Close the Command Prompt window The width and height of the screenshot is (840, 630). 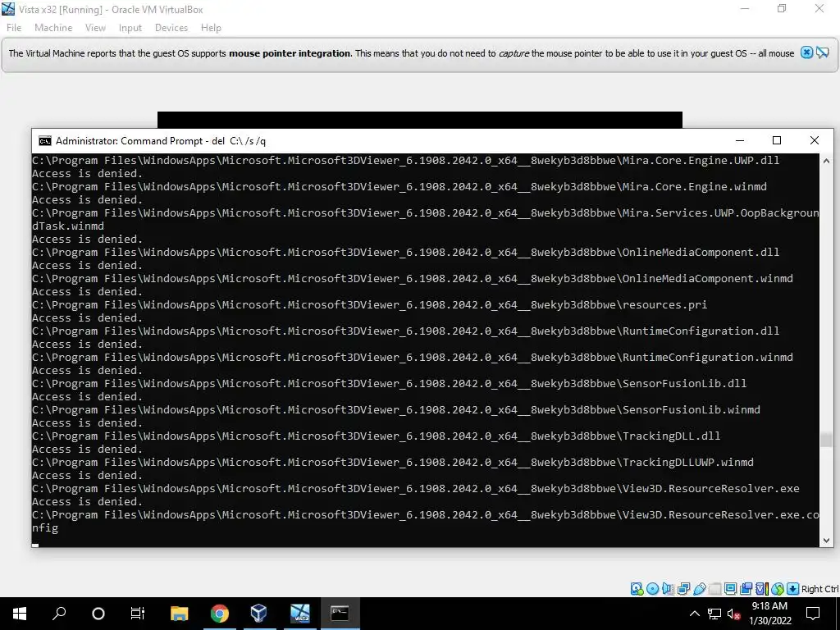pyautogui.click(x=815, y=140)
